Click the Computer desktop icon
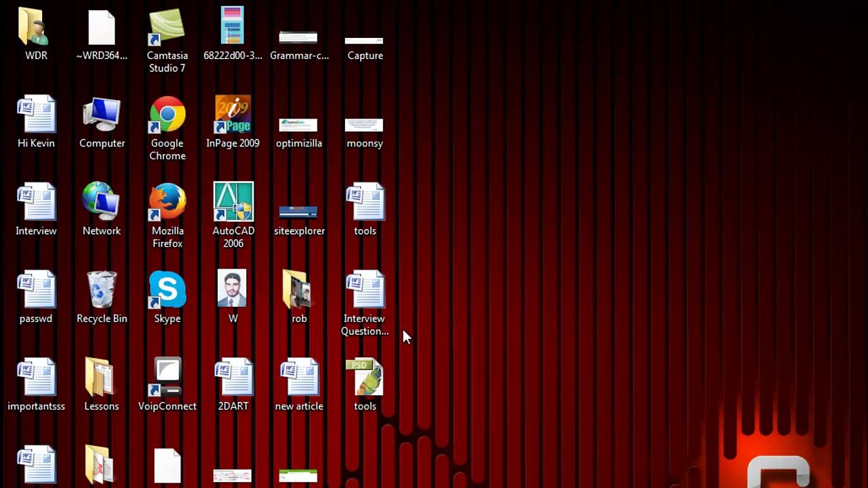868x488 pixels. point(102,114)
